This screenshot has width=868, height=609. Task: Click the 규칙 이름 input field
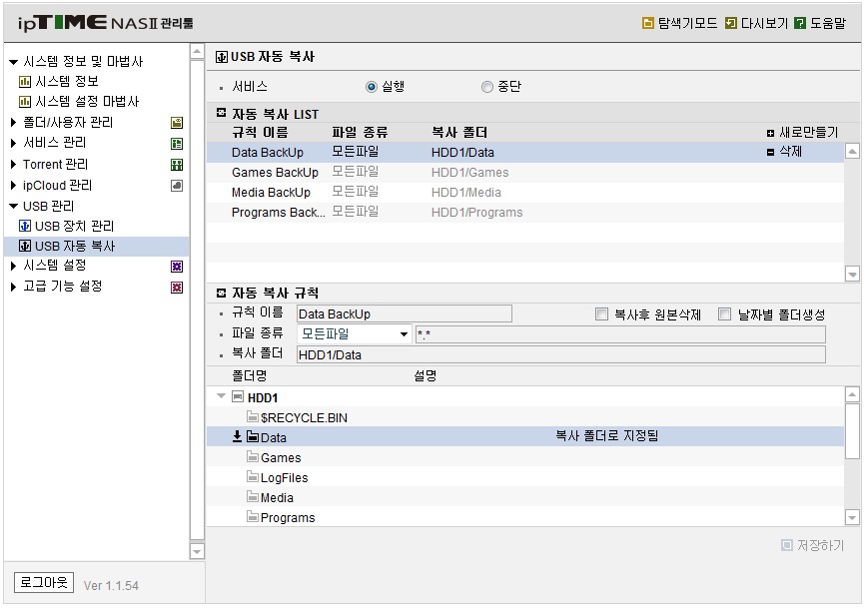[405, 314]
